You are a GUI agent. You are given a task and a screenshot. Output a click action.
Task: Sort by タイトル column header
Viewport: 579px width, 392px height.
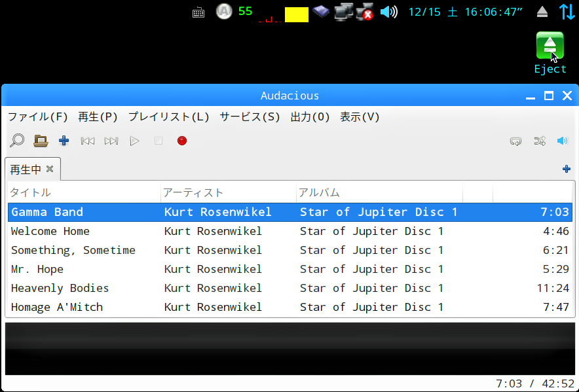coord(84,192)
